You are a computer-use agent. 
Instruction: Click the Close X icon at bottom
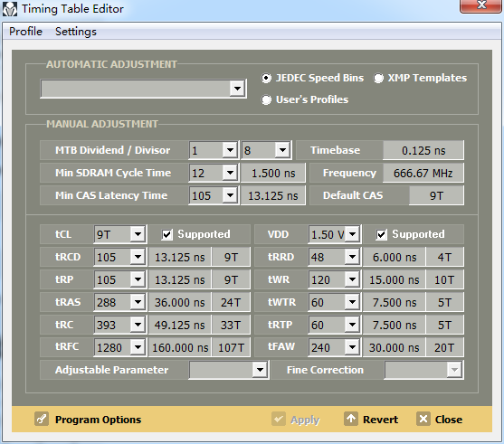coord(423,419)
